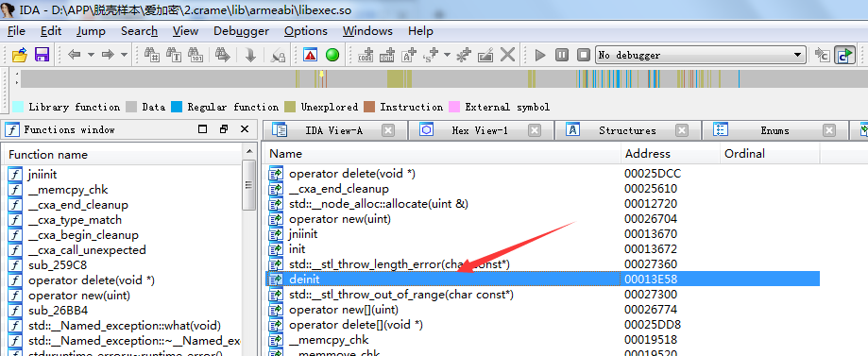Open the string style dropdown arrow
This screenshot has height=356, width=868.
pos(447,55)
